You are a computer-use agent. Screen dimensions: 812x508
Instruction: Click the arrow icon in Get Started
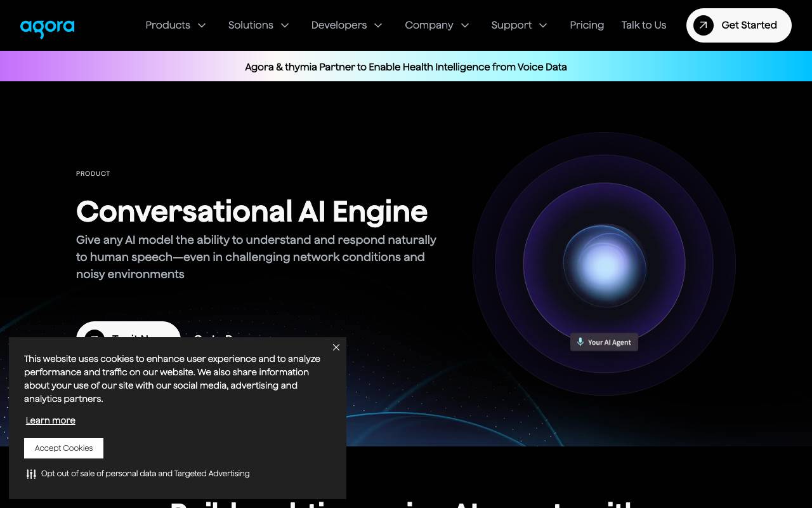pos(704,25)
